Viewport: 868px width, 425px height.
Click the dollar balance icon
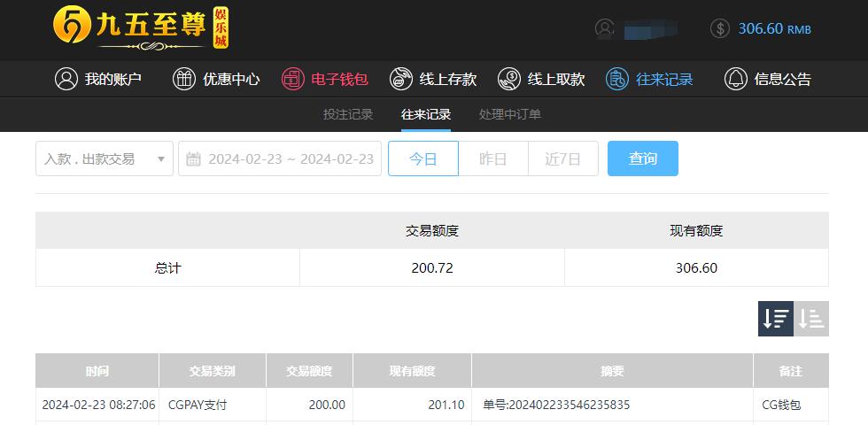pos(719,28)
